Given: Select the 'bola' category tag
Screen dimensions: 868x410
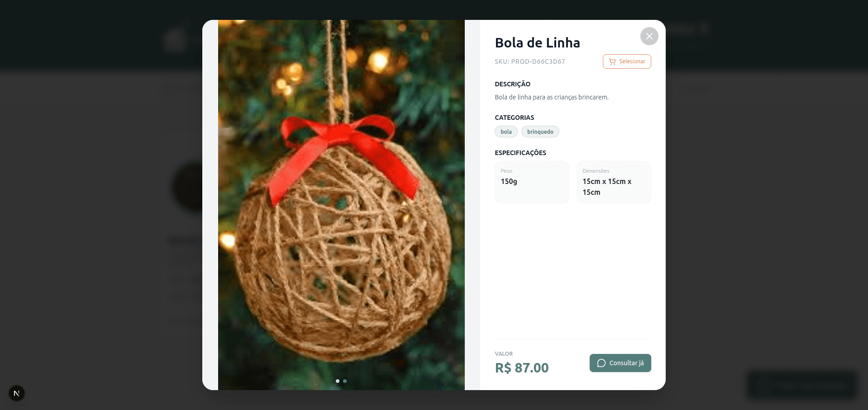Looking at the screenshot, I should point(506,132).
